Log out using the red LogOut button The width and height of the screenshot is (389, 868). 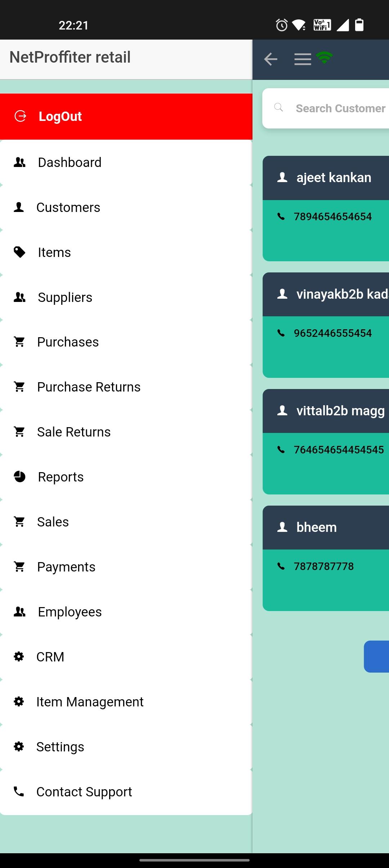[126, 117]
